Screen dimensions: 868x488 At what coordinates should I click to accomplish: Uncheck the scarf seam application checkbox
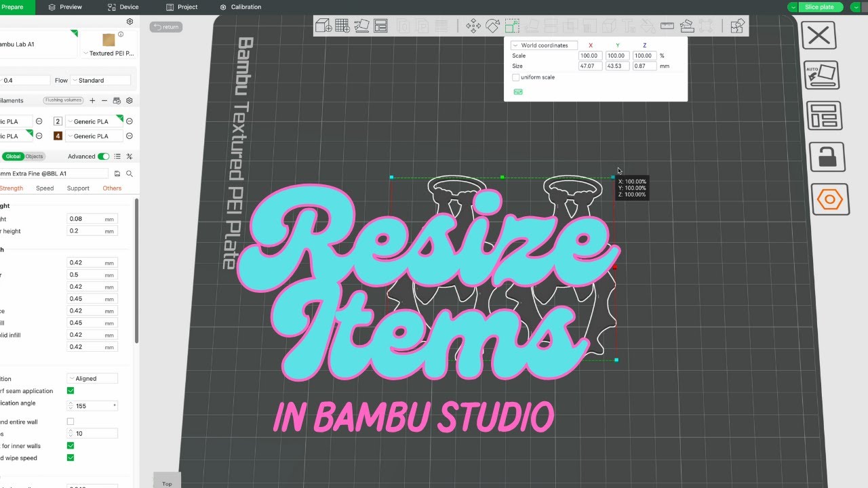pyautogui.click(x=71, y=391)
